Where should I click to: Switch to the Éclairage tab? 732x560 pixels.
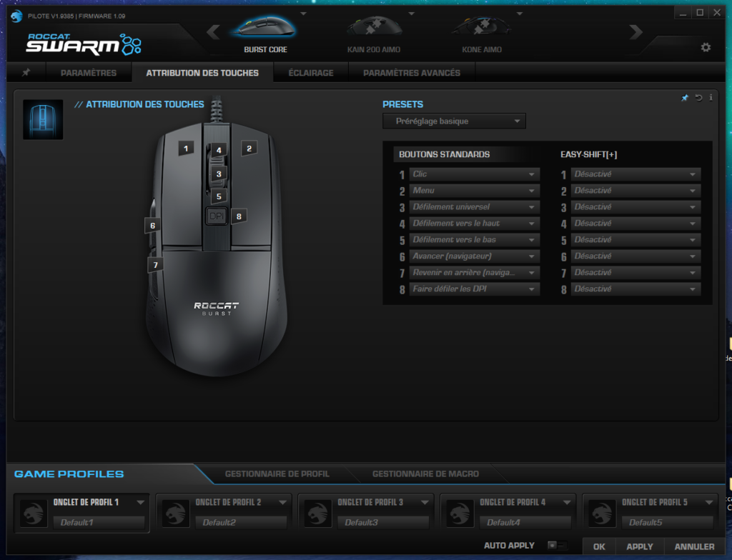[x=311, y=73]
